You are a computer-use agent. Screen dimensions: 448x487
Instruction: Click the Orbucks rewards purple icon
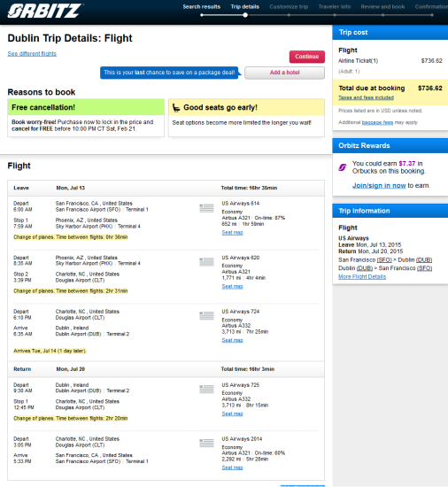(x=342, y=167)
